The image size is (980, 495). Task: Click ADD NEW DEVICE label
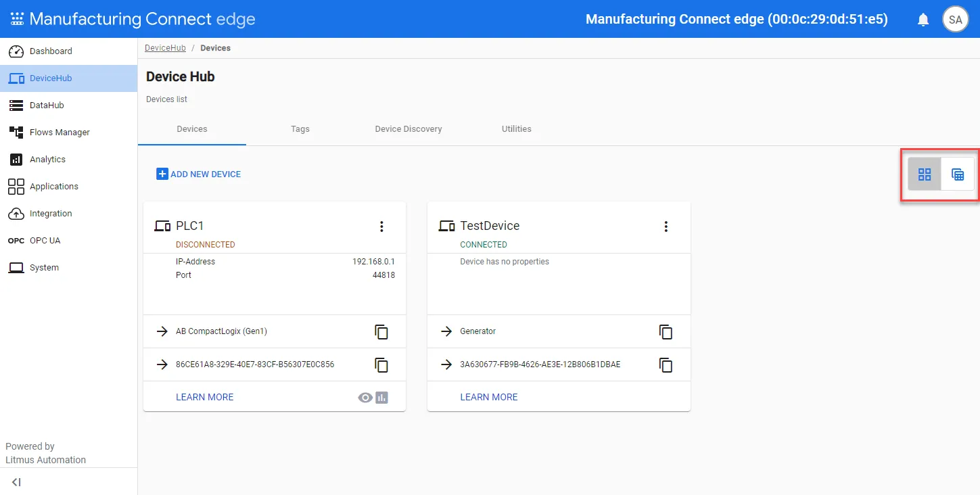click(x=206, y=174)
